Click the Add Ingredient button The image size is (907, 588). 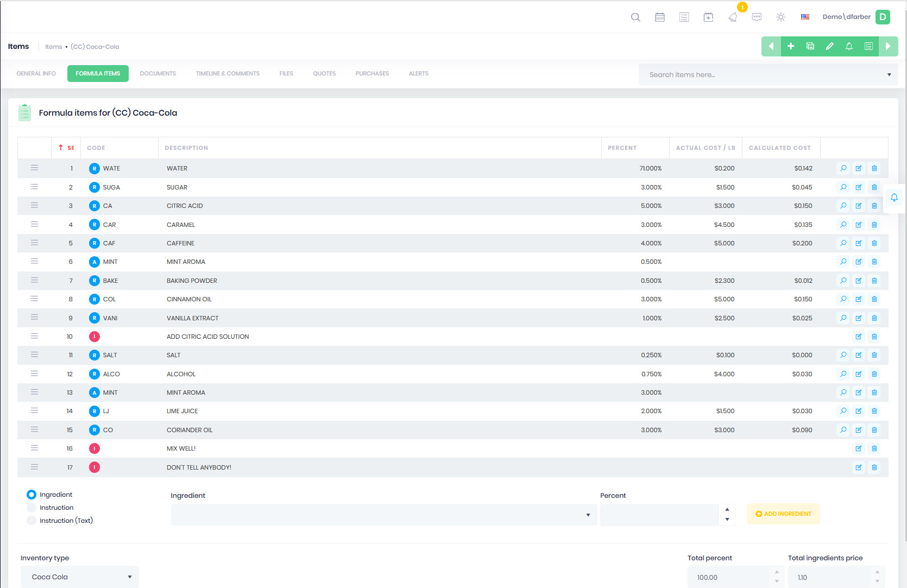point(783,514)
